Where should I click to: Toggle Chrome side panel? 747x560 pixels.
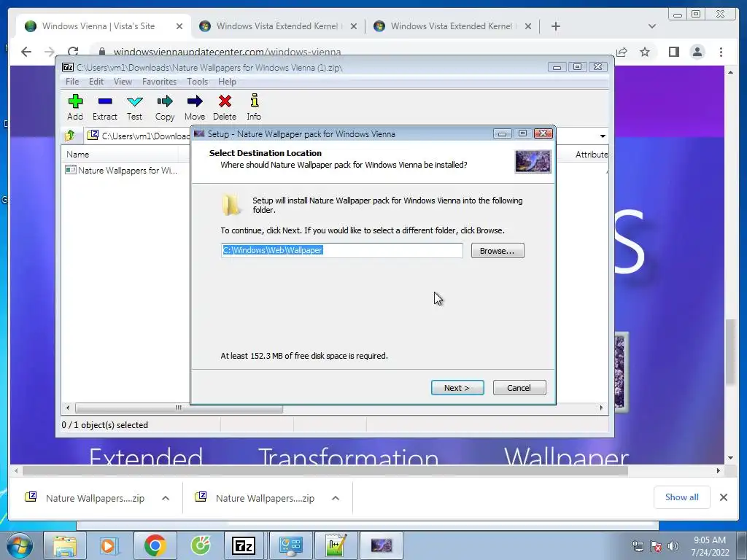pyautogui.click(x=673, y=52)
